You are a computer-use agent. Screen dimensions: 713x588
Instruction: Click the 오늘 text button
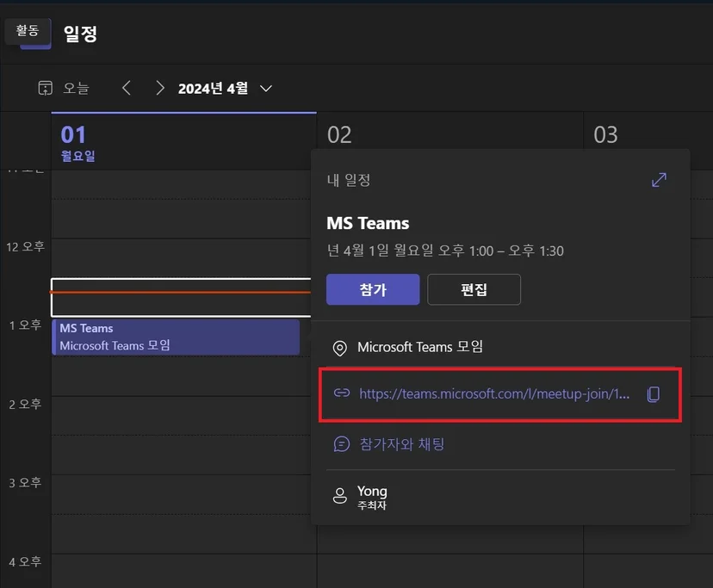(x=76, y=88)
